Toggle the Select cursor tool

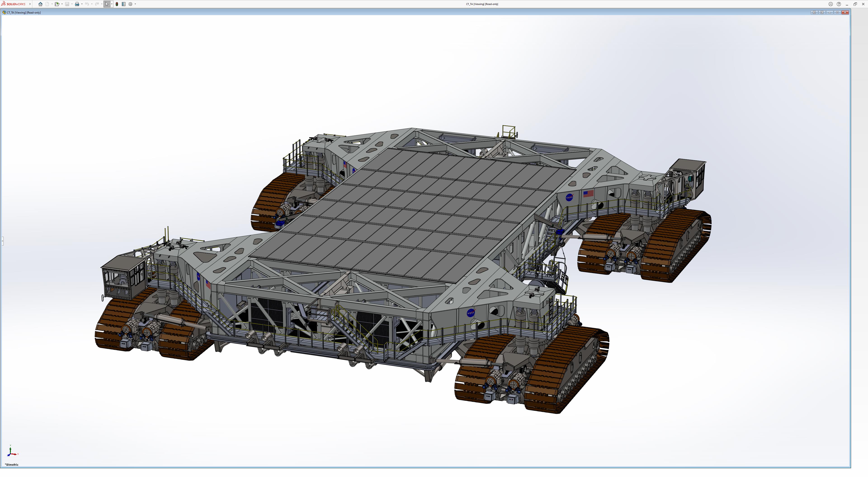point(107,4)
